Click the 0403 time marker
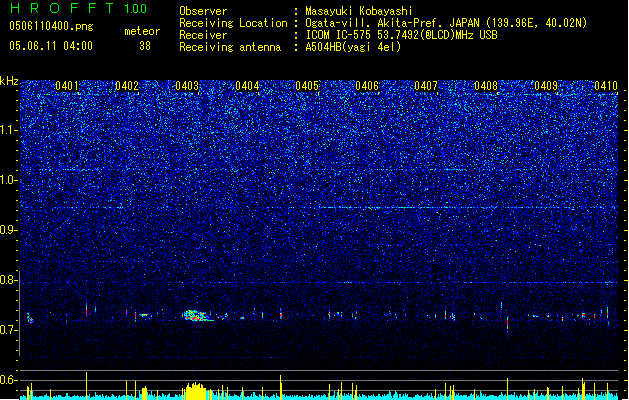Viewport: 629px width, 400px height. pos(187,86)
